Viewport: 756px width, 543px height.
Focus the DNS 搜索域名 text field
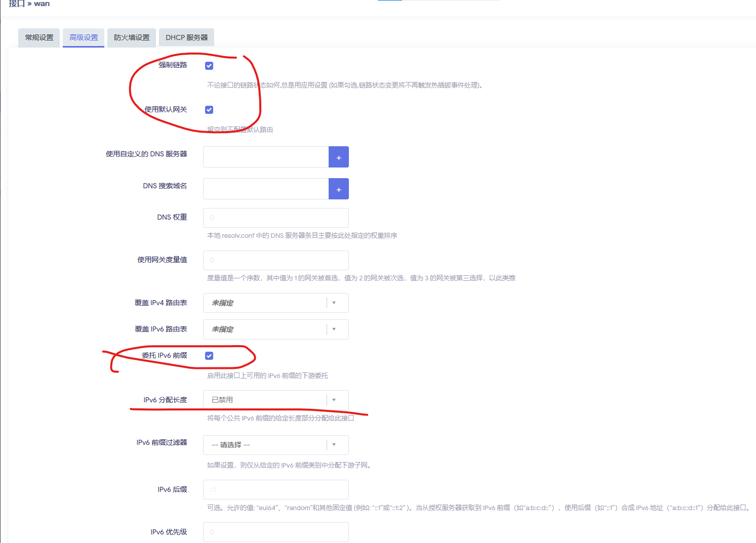(266, 189)
